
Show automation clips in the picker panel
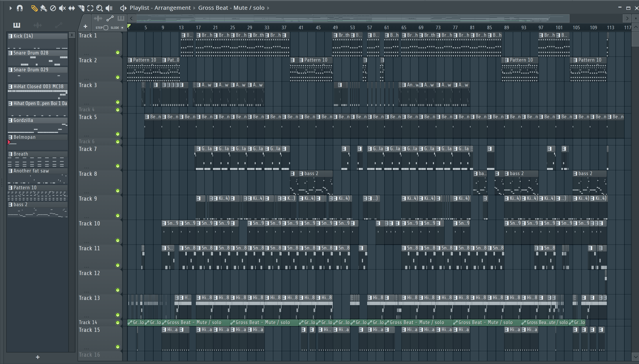click(59, 25)
